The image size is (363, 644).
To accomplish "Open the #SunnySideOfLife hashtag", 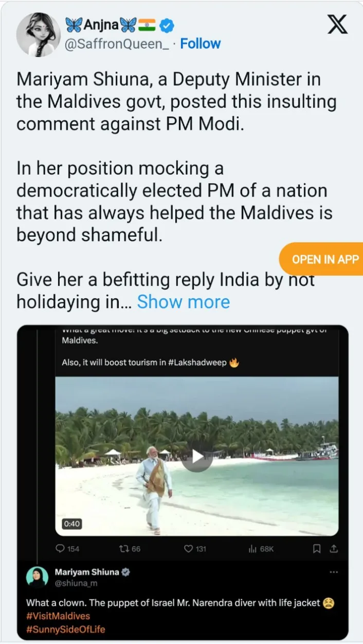I will 65,629.
